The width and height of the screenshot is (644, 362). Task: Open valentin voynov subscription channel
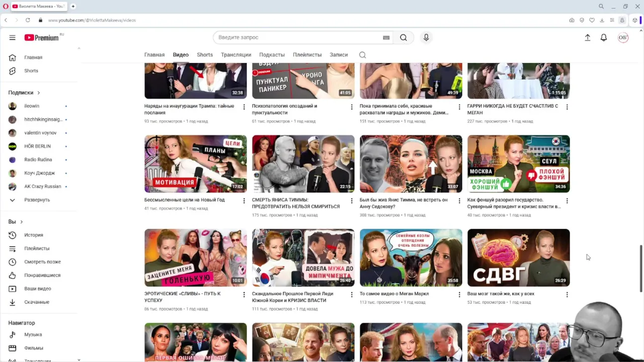[x=40, y=133]
